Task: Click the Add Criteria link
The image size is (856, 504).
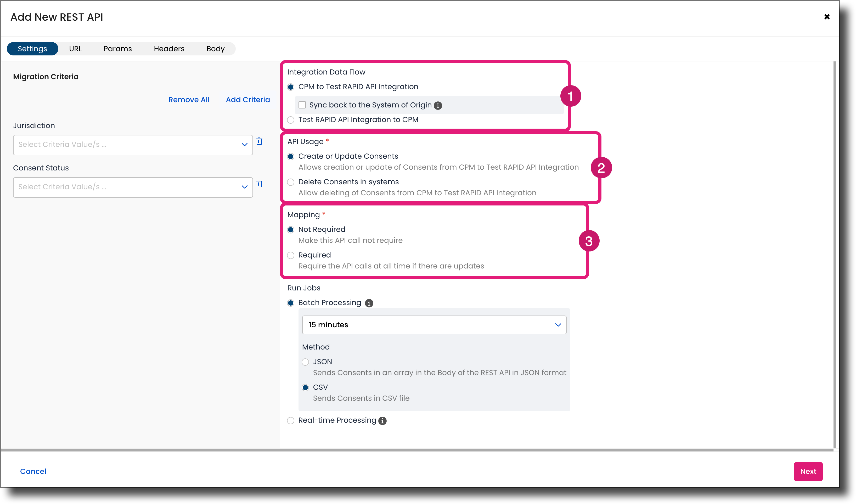Action: point(248,100)
